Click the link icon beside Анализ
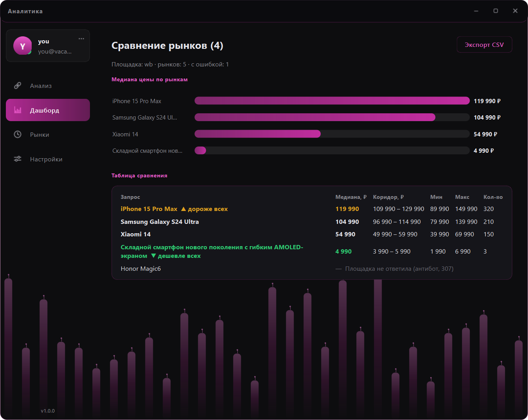Viewport: 528px width, 420px height. coord(18,86)
